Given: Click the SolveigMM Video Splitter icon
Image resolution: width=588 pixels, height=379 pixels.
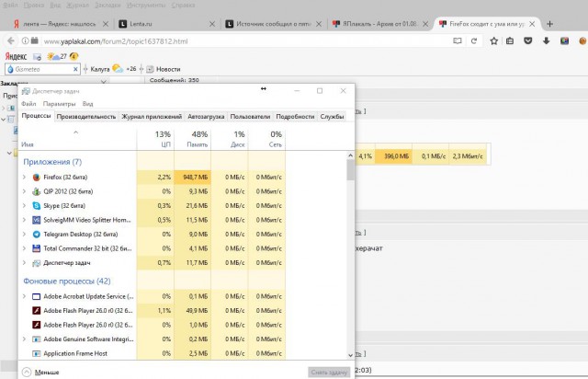Looking at the screenshot, I should [36, 220].
